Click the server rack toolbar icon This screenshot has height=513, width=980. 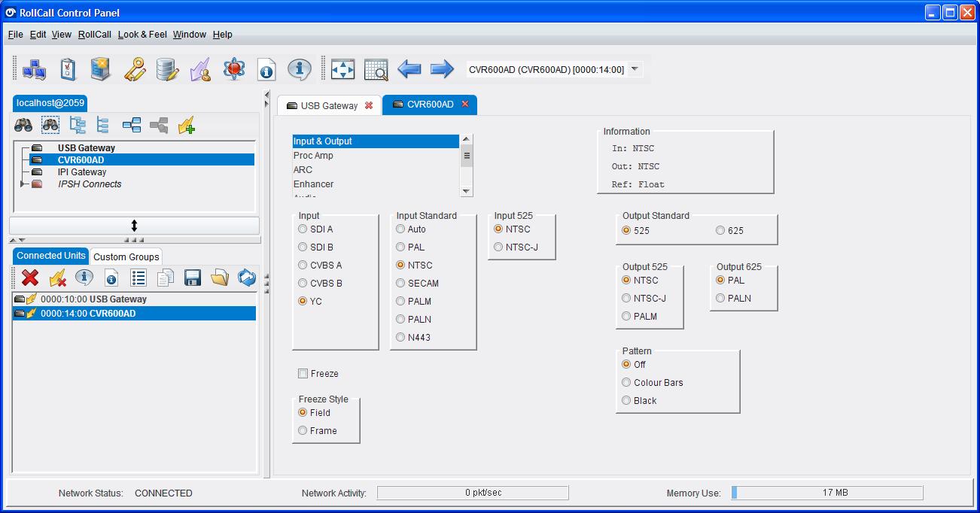[101, 69]
